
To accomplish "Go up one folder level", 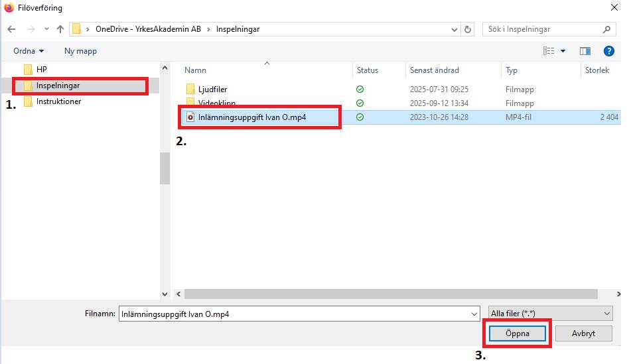I will [60, 29].
